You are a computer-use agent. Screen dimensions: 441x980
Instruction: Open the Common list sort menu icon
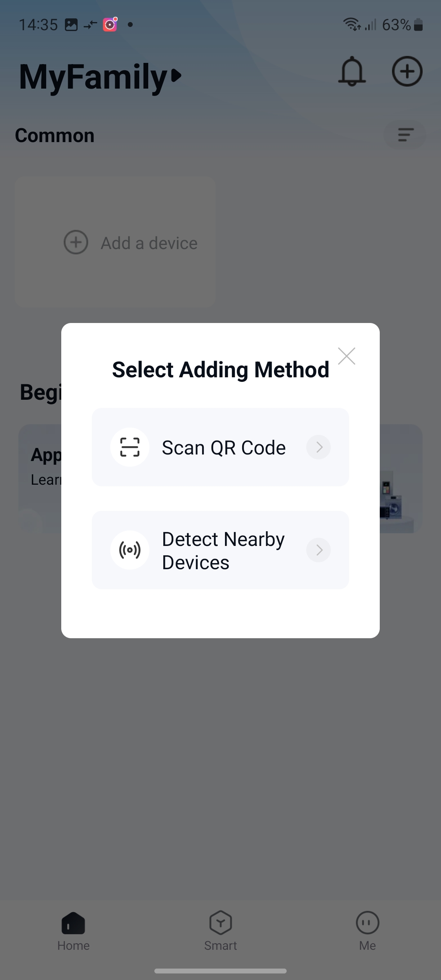coord(405,134)
